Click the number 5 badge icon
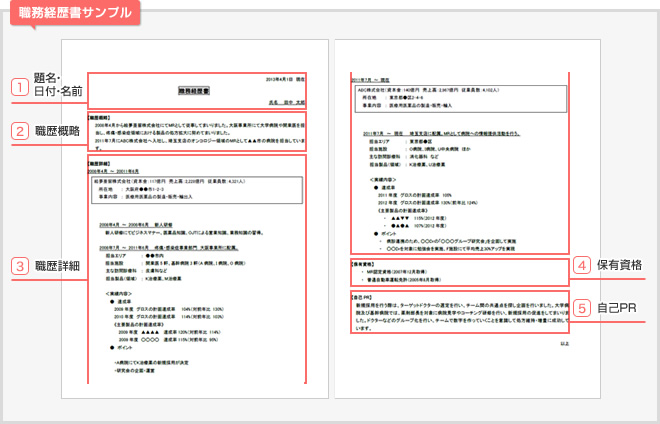Viewport: 660px width, 424px height. coord(582,309)
